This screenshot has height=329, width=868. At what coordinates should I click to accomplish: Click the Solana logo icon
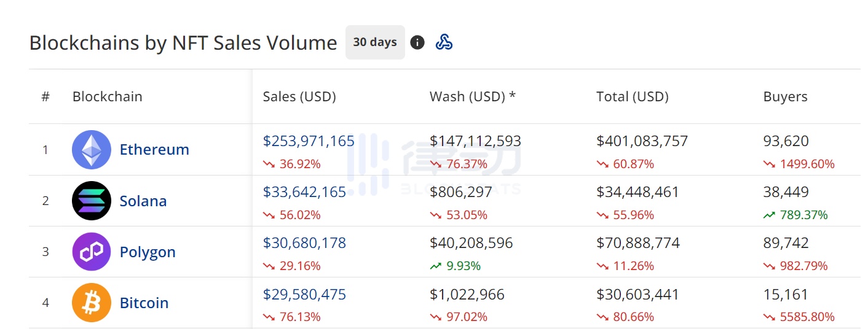pos(92,201)
